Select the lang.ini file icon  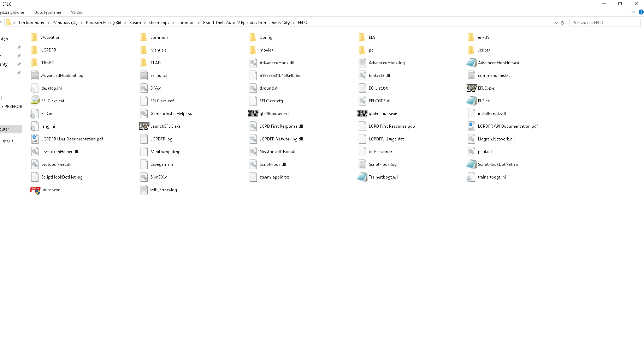click(x=35, y=126)
